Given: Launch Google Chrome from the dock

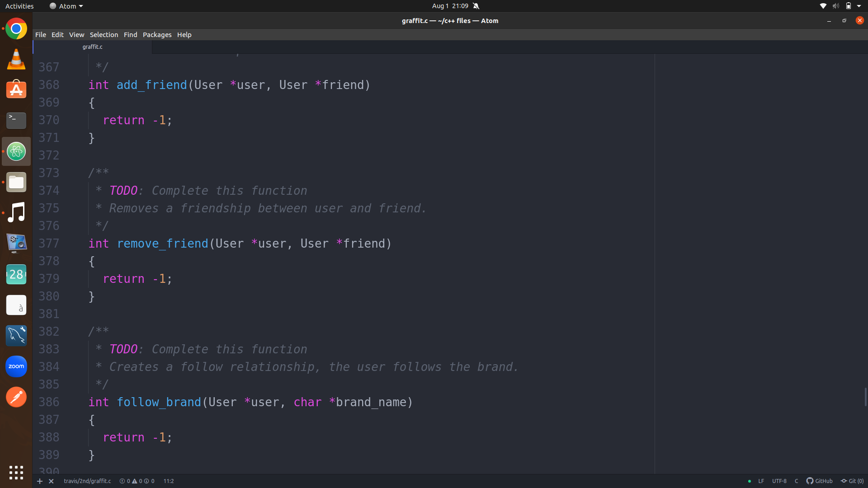Looking at the screenshot, I should pyautogui.click(x=16, y=29).
